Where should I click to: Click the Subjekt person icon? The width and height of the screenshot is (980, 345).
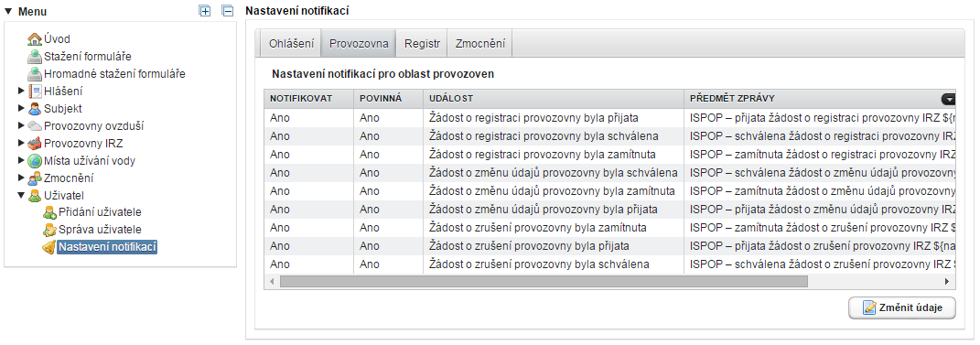pyautogui.click(x=35, y=108)
